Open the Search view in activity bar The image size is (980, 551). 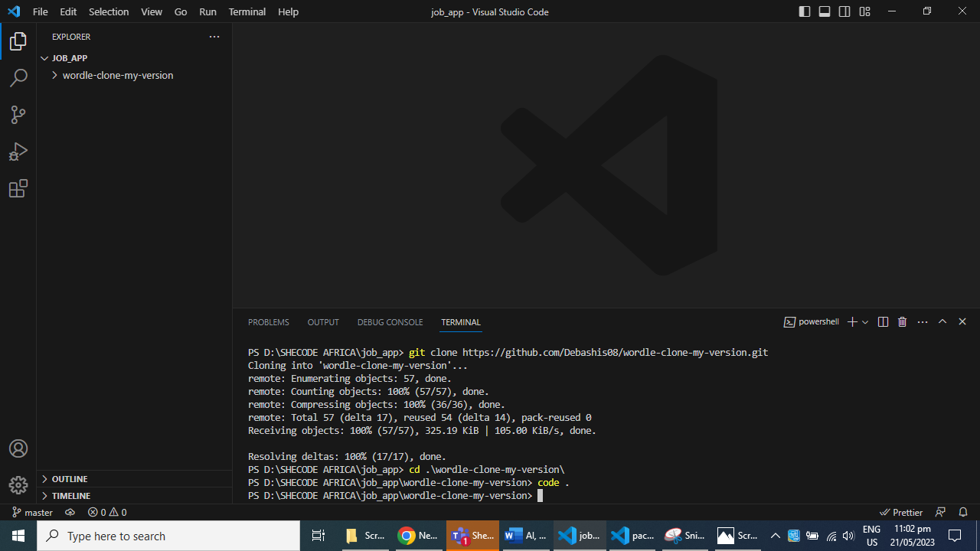point(18,78)
